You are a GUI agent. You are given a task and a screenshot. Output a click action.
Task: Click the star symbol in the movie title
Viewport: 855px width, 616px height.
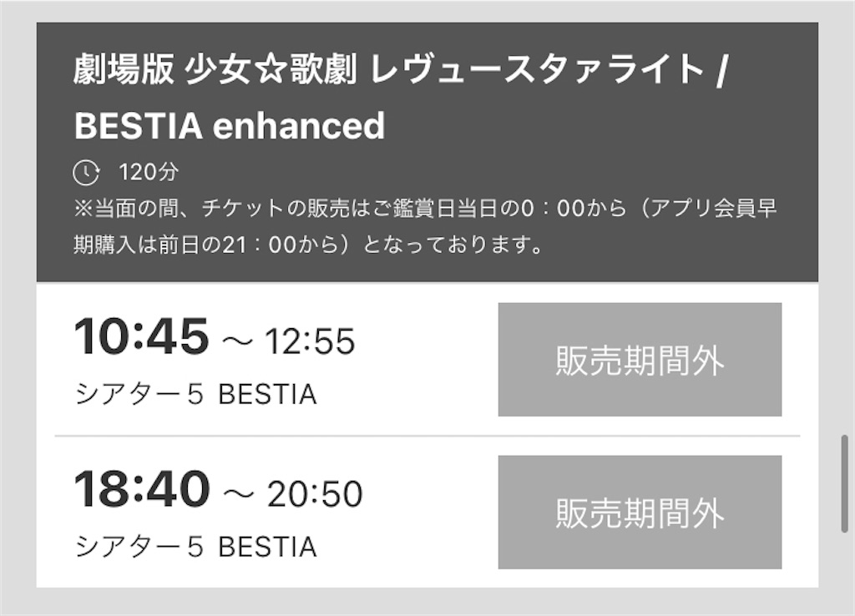pyautogui.click(x=271, y=70)
